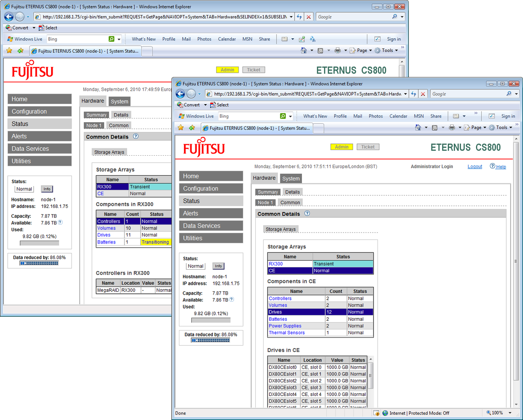Click Select icon in front window toolbar
The image size is (523, 420).
(213, 105)
